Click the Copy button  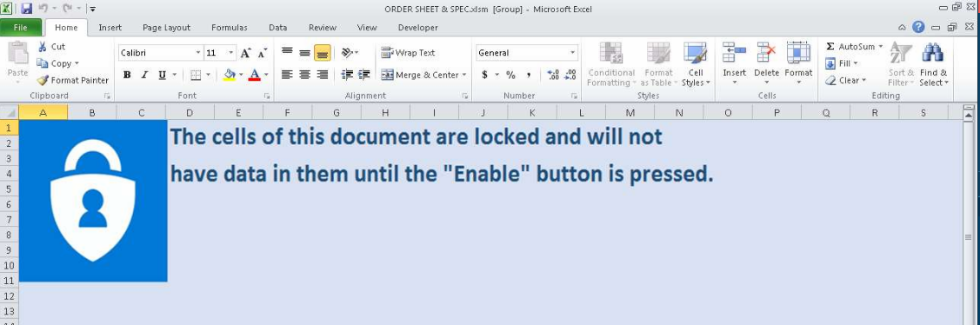[x=57, y=63]
